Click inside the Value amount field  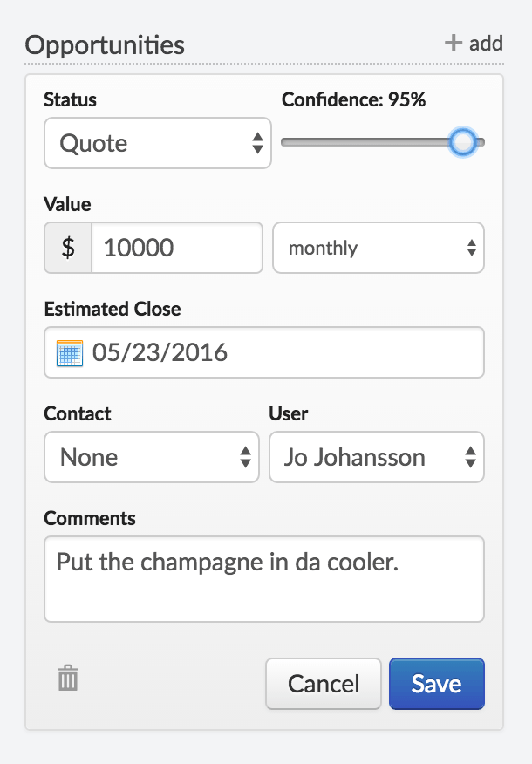pyautogui.click(x=174, y=248)
